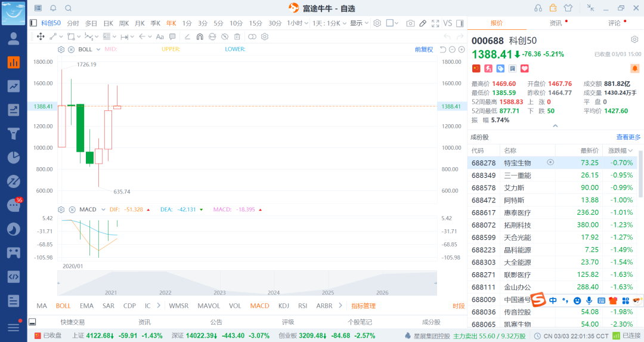Hide drawings with crossed-eye icon

225,36
